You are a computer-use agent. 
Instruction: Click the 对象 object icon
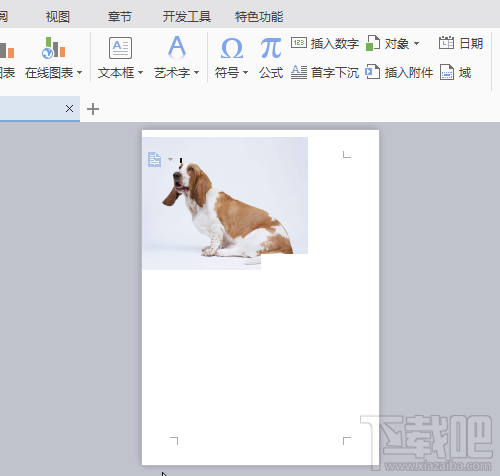point(373,43)
